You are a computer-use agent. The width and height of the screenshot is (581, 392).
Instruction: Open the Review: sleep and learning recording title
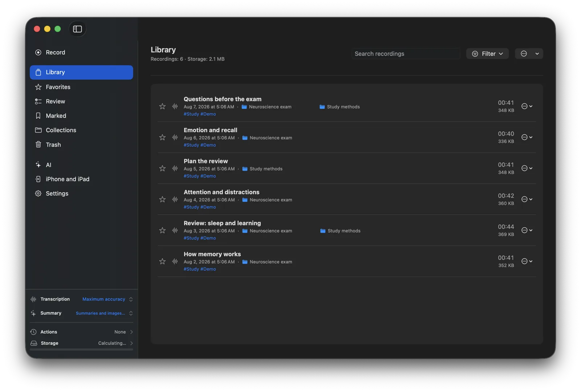tap(222, 223)
